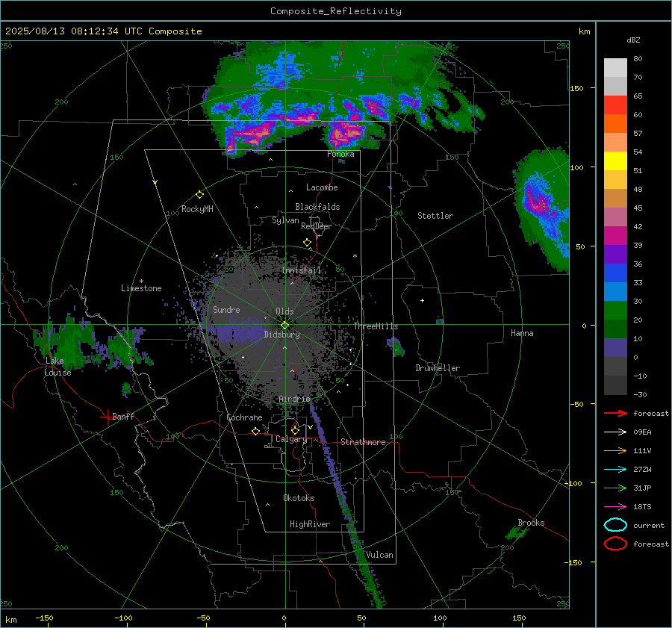Click the Innisfail city label

coord(302,270)
